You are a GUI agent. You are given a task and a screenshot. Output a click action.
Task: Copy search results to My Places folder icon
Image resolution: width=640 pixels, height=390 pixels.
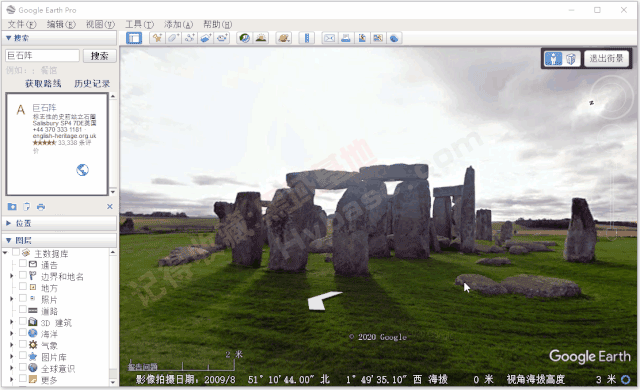pos(12,207)
